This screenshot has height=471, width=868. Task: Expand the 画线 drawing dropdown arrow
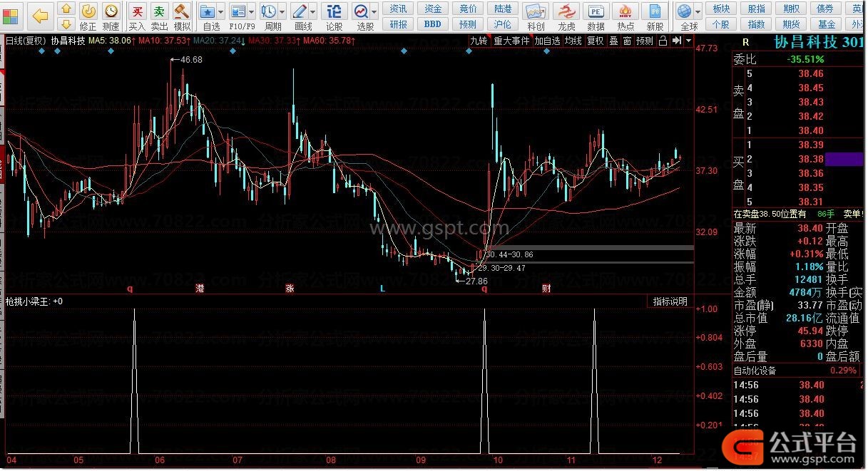(x=314, y=11)
